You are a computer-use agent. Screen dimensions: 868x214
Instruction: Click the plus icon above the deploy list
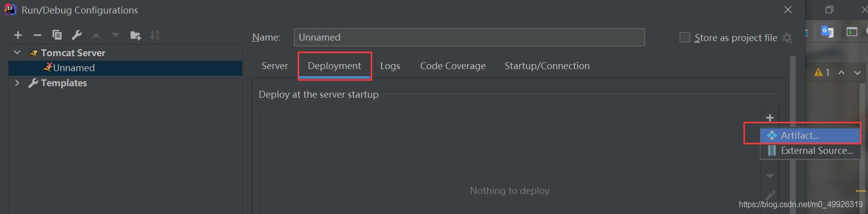769,118
